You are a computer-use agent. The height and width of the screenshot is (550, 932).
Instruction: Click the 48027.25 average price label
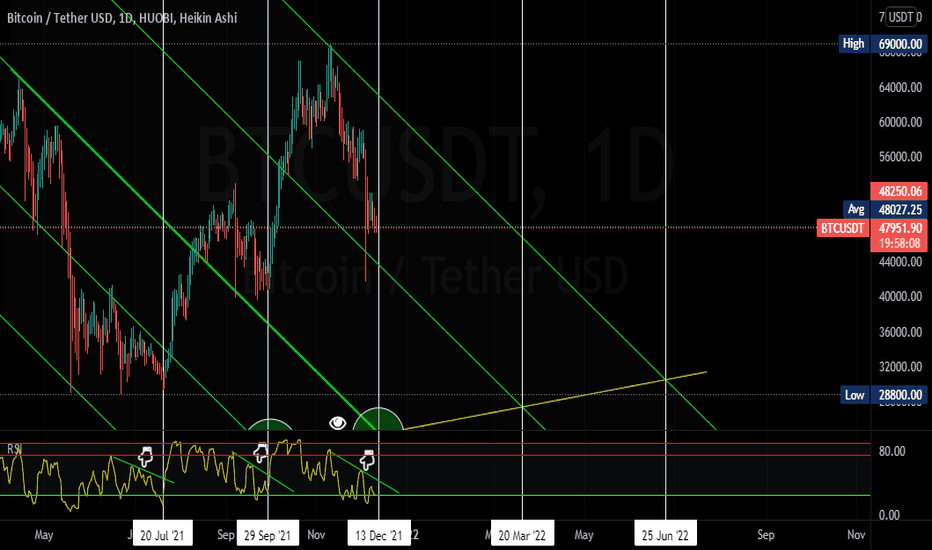coord(900,209)
